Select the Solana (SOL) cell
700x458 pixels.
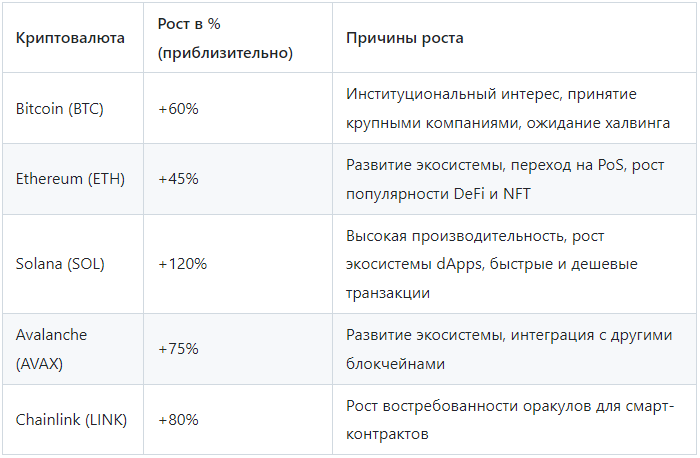point(60,264)
